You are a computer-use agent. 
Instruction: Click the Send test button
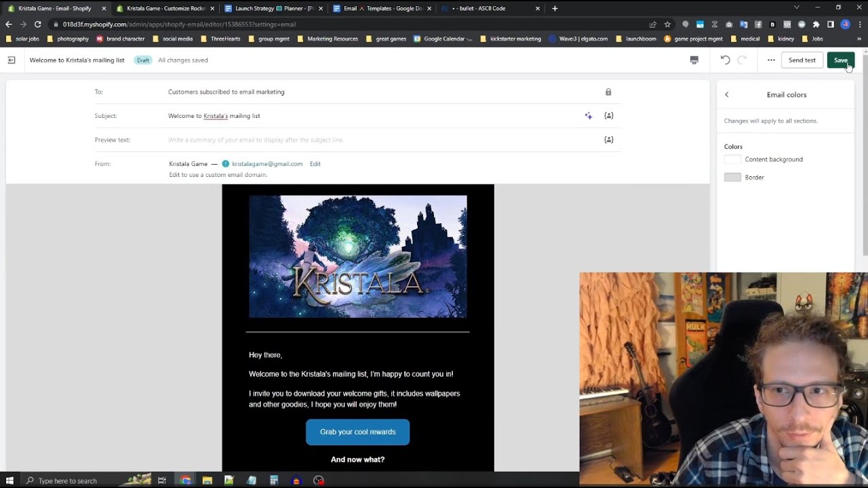click(x=802, y=60)
